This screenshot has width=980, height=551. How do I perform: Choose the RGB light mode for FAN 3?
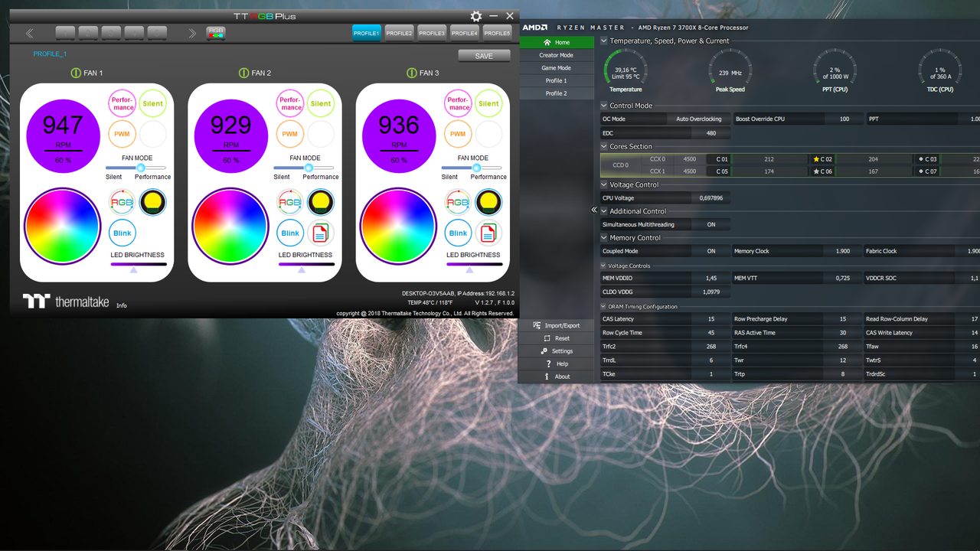(x=458, y=202)
